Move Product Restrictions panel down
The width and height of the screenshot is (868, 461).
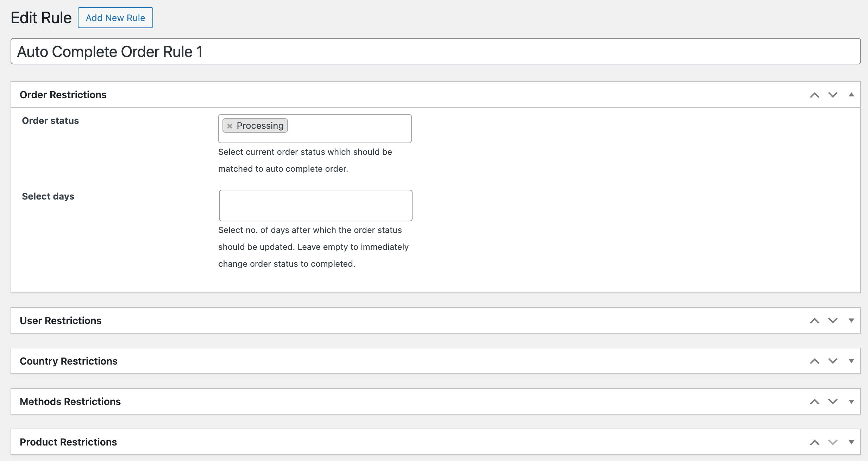coord(832,442)
